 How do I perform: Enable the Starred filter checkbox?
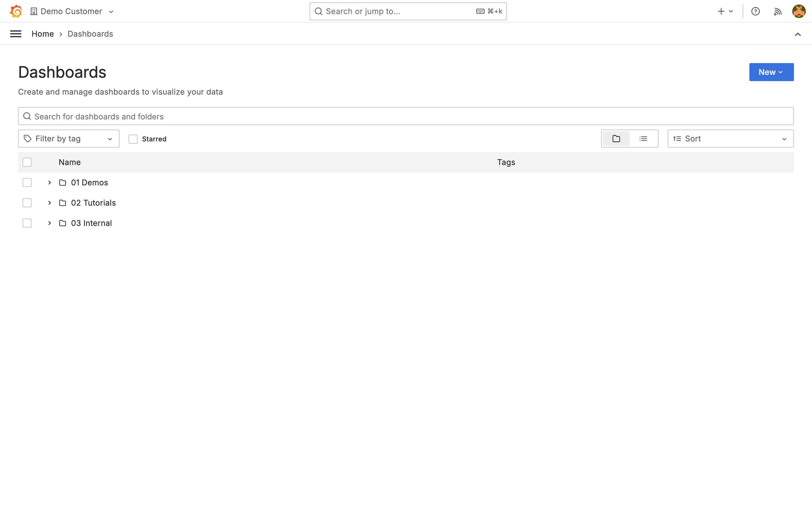click(x=133, y=139)
